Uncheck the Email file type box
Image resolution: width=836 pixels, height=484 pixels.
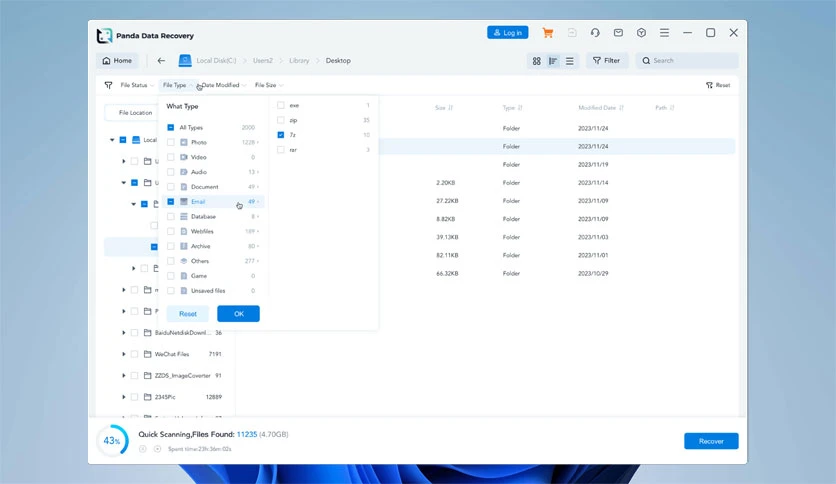(x=171, y=201)
